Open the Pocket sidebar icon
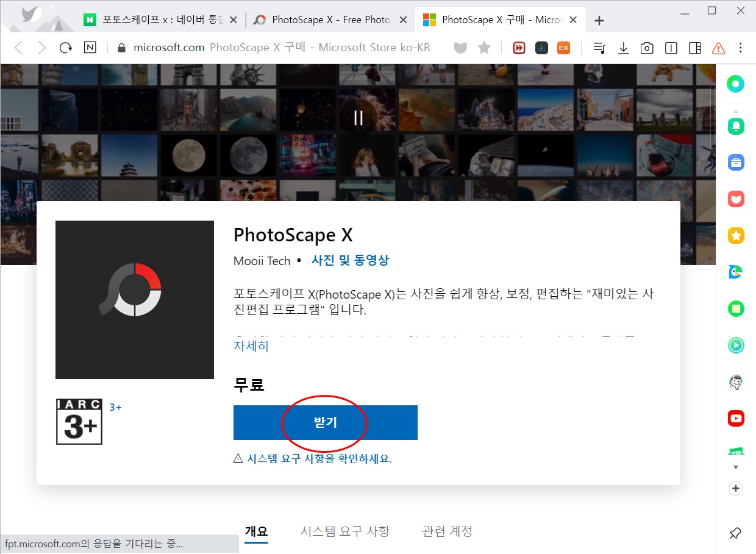 click(736, 199)
